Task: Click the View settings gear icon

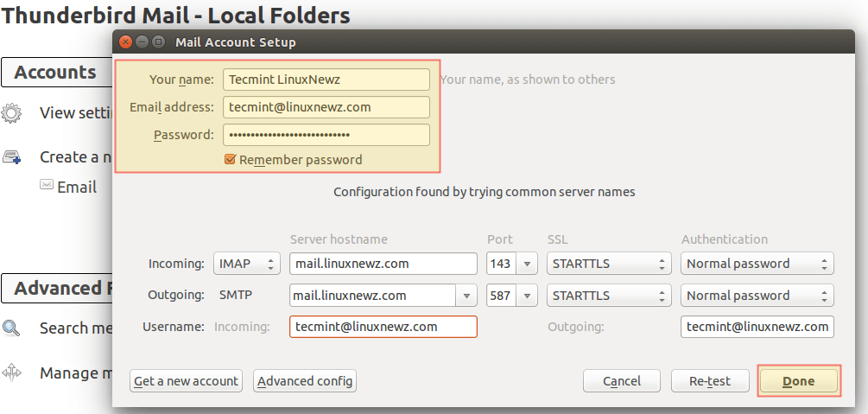Action: (11, 112)
